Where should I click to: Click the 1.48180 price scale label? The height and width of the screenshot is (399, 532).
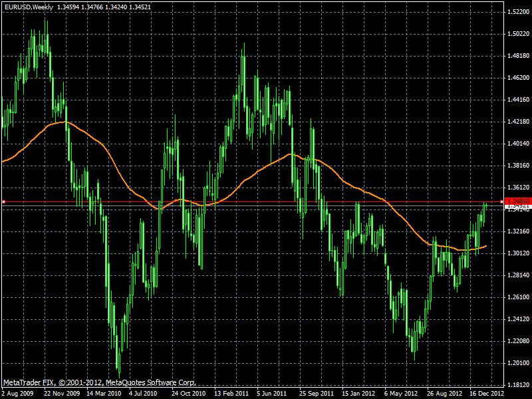pos(519,56)
